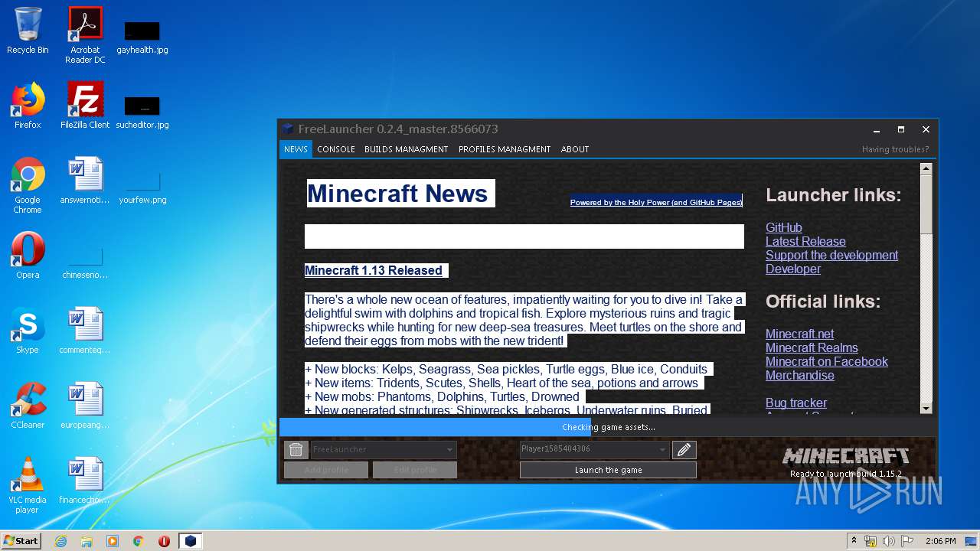Select financechoi Word document icon

(x=85, y=481)
